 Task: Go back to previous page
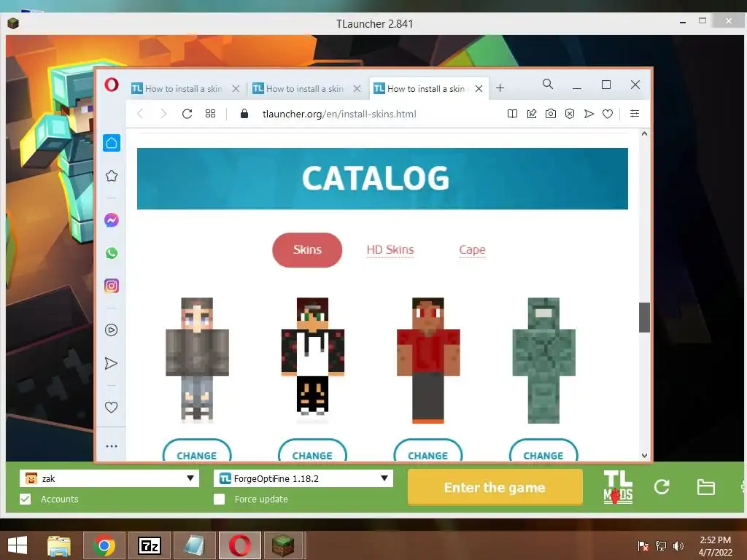[140, 114]
